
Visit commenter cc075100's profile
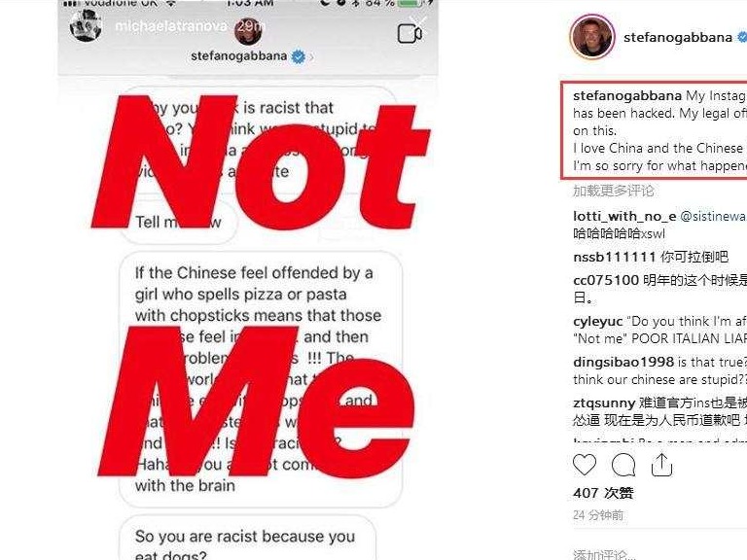tap(606, 280)
